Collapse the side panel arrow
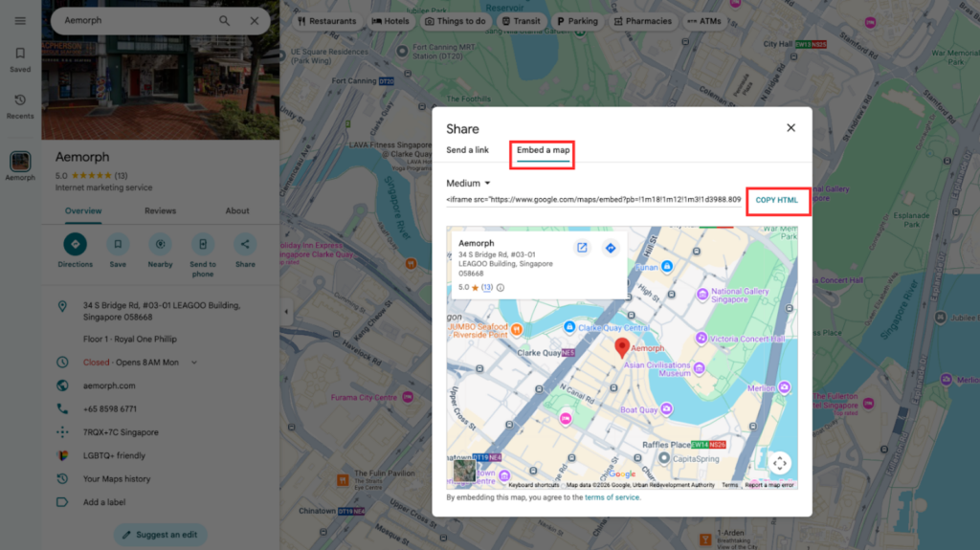Viewport: 980px width, 550px height. pos(286,311)
